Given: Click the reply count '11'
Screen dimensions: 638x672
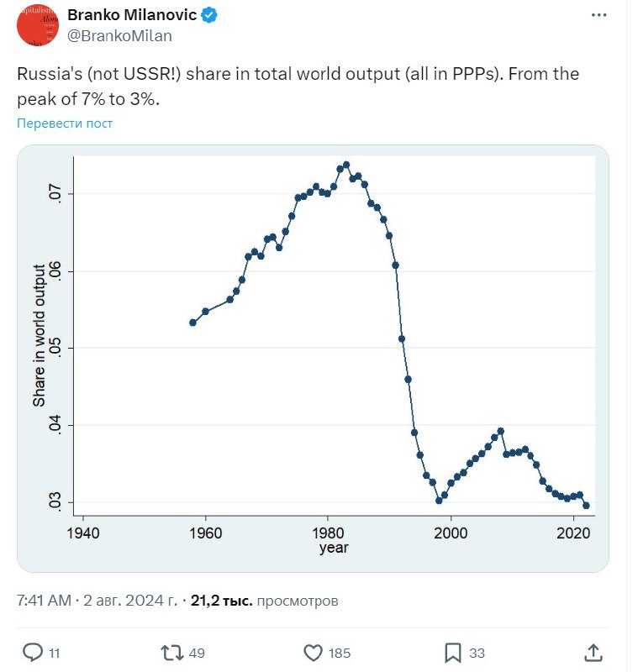Looking at the screenshot, I should coord(54,654).
